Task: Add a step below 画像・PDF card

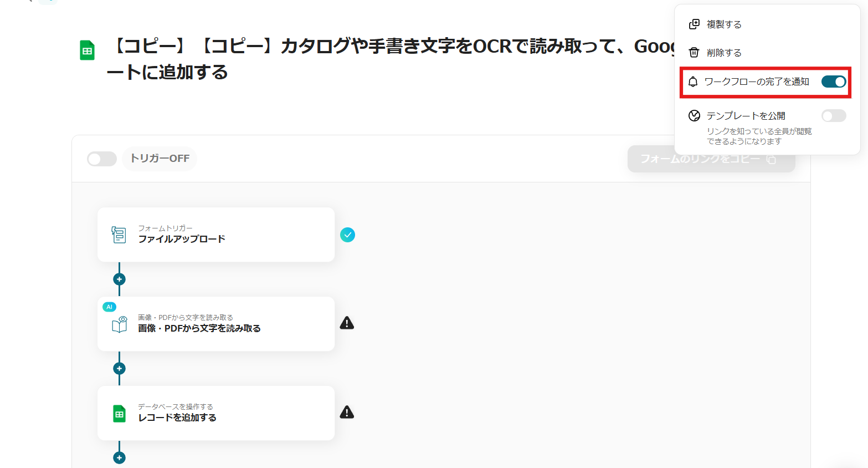Action: click(x=119, y=369)
